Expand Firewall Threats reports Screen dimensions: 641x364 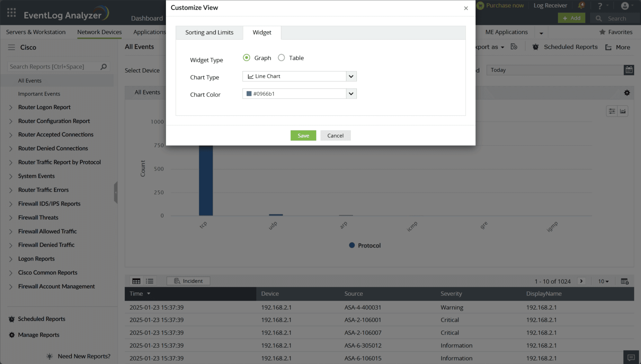(x=11, y=218)
